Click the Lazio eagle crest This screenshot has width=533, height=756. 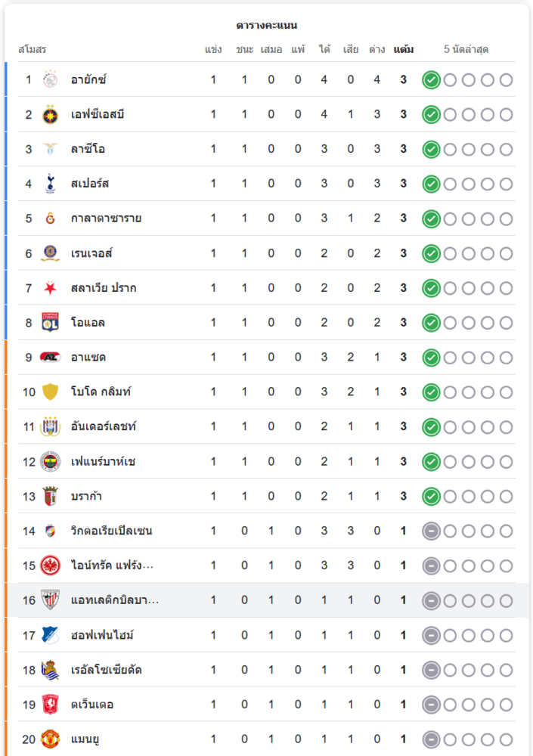tap(51, 149)
